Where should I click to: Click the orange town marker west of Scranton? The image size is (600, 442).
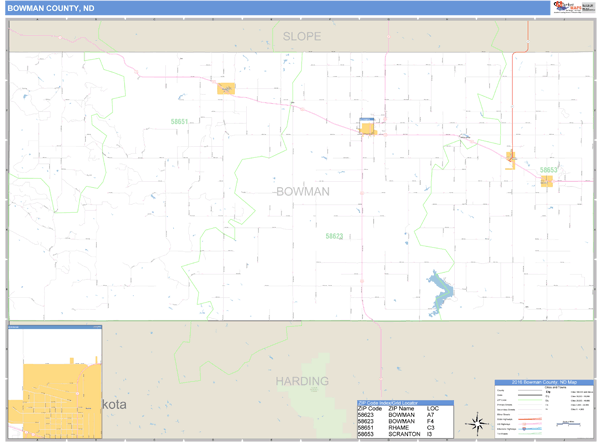coord(511,157)
